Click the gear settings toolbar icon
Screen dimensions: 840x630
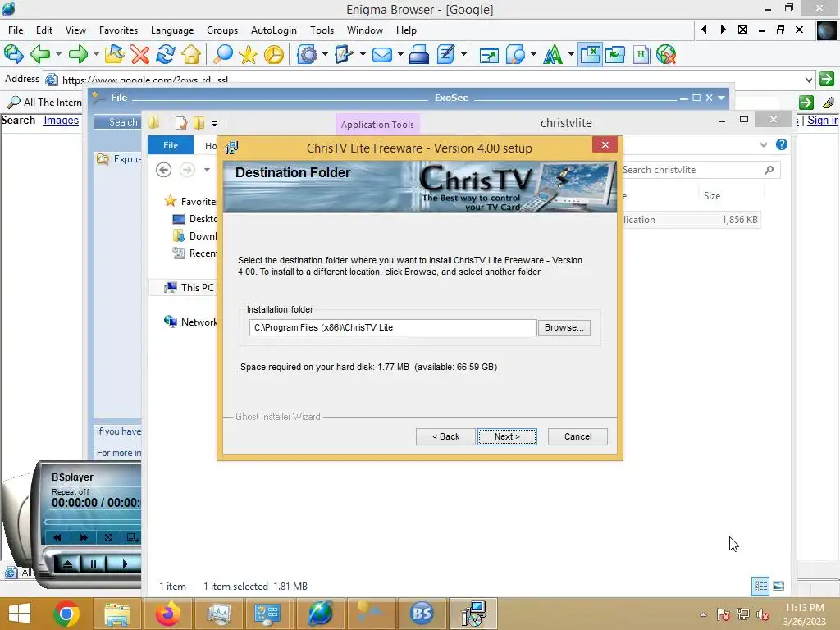click(x=307, y=54)
